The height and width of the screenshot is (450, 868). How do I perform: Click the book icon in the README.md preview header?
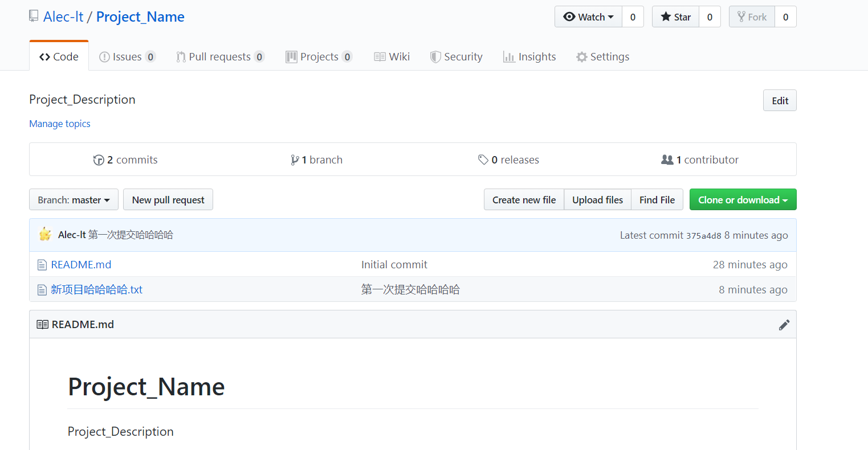point(42,324)
